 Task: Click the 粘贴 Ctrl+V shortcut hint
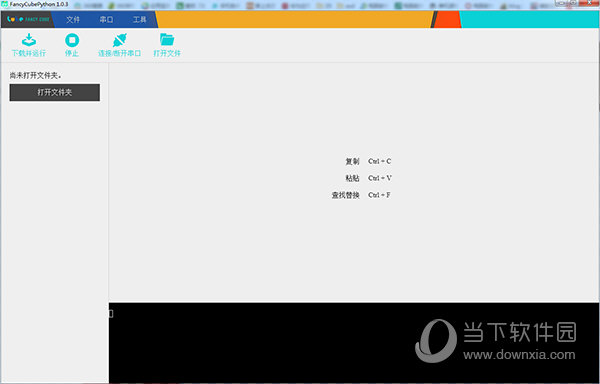pos(368,178)
